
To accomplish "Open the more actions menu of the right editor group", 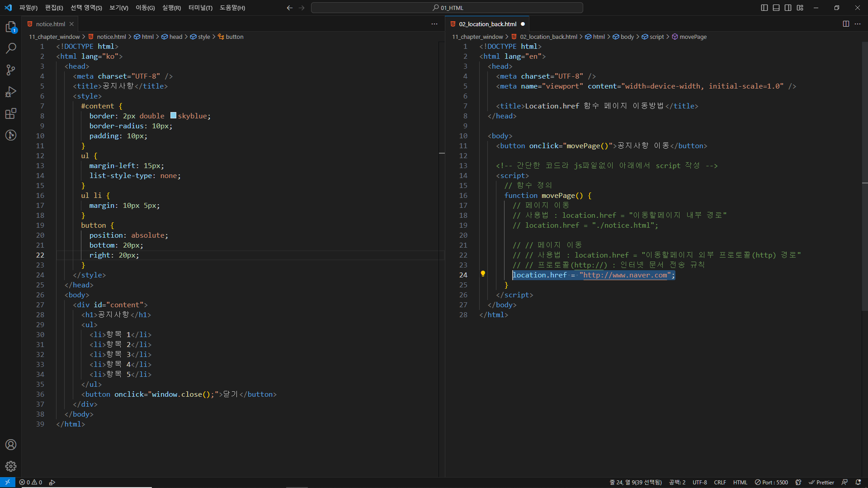I will pyautogui.click(x=858, y=24).
